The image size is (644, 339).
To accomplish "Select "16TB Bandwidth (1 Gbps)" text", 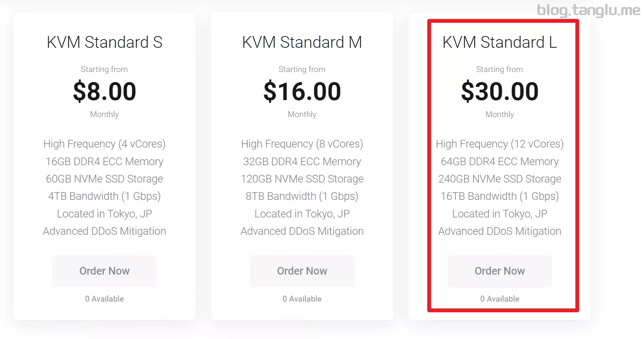I will click(499, 196).
